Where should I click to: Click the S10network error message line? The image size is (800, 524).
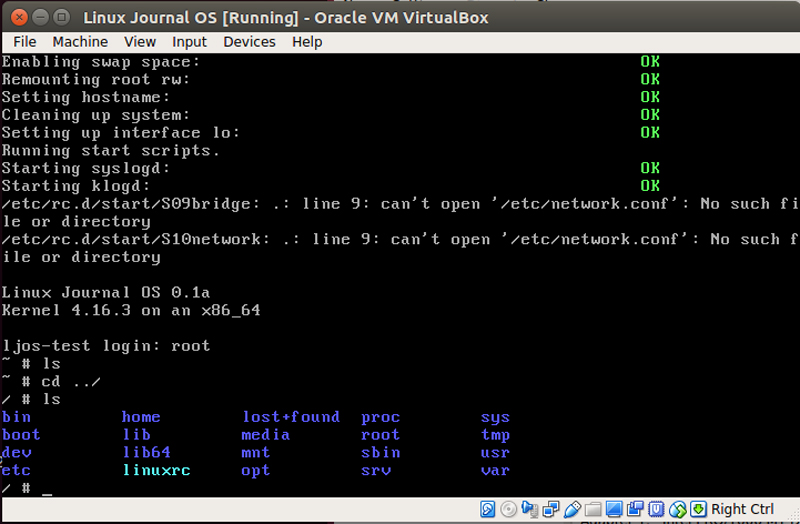[400, 248]
